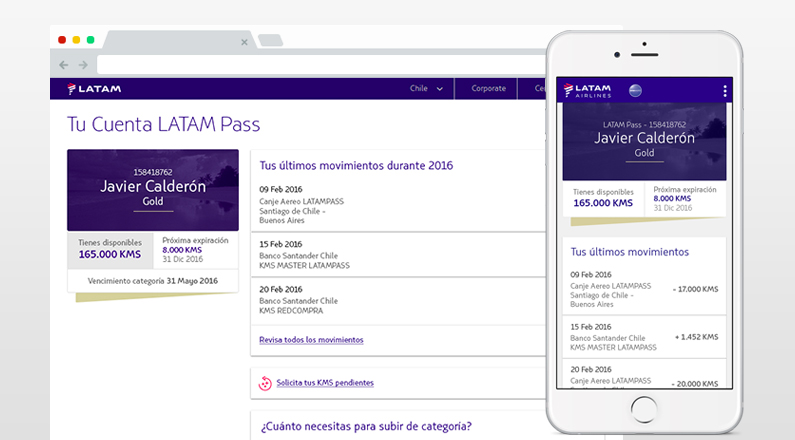The width and height of the screenshot is (795, 440).
Task: Click Tus últimos movimientos heading on the phone
Action: click(x=630, y=252)
